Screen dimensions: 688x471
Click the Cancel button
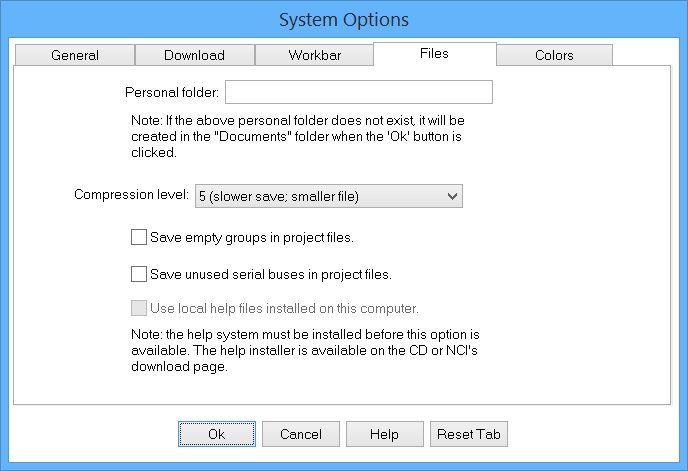pyautogui.click(x=301, y=434)
